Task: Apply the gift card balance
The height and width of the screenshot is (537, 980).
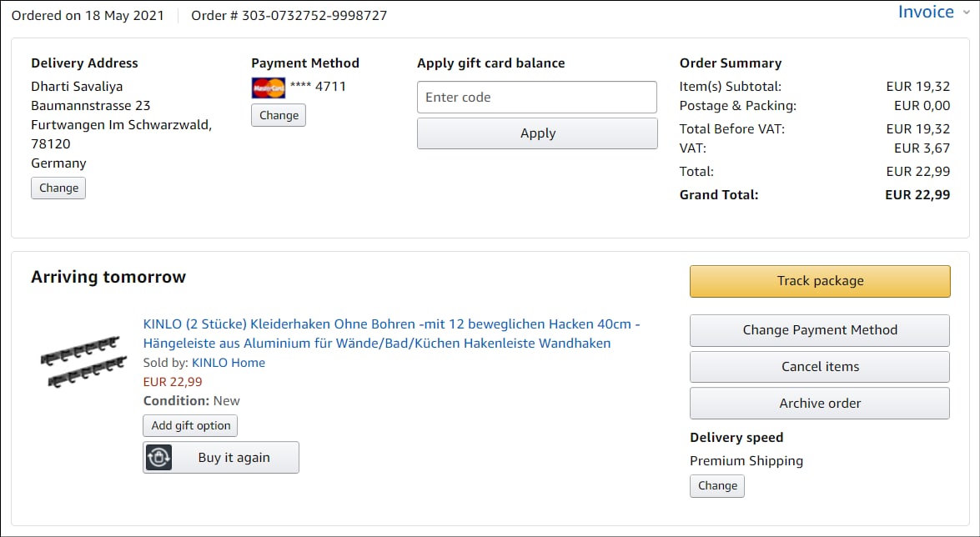Action: coord(537,133)
